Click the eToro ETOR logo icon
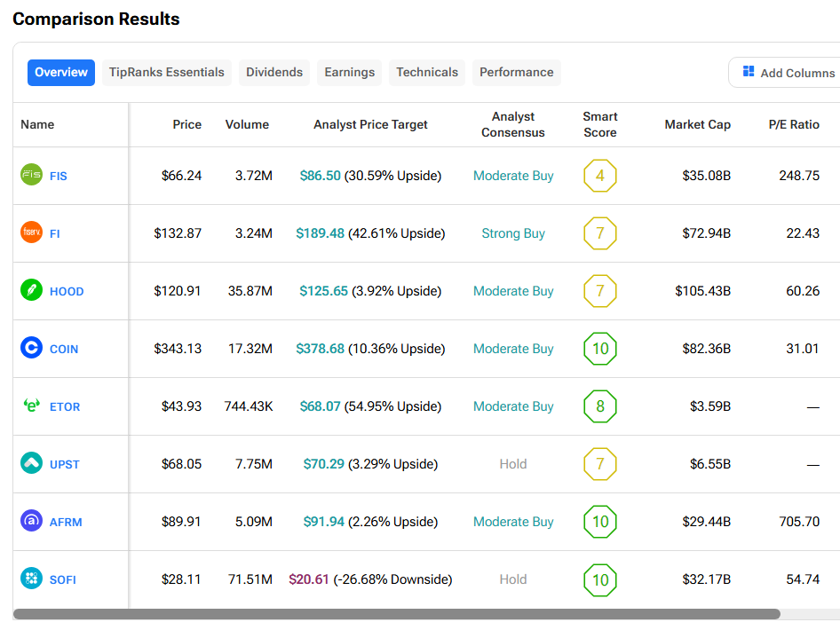Screen dimensions: 840x630 pos(31,406)
